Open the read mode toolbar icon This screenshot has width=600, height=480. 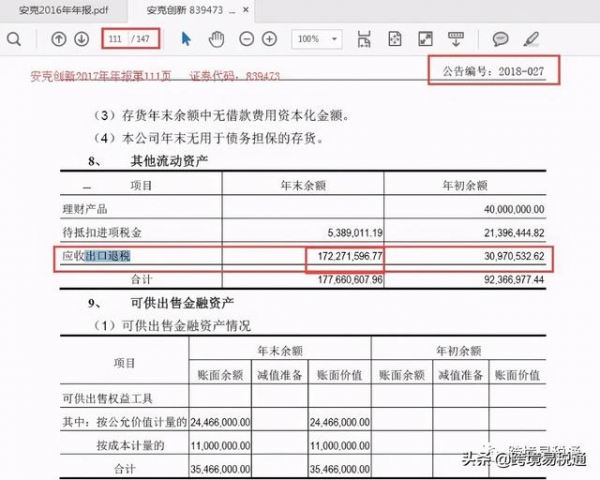(x=456, y=39)
